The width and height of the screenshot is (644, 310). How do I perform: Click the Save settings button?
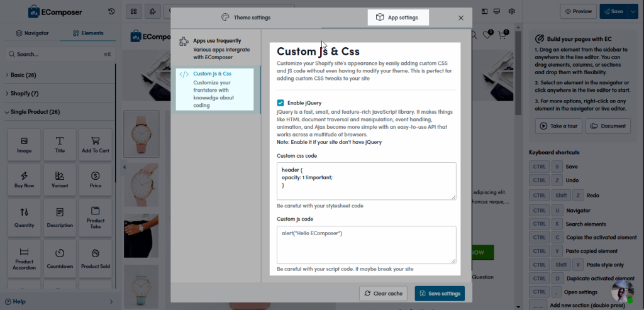coord(440,294)
